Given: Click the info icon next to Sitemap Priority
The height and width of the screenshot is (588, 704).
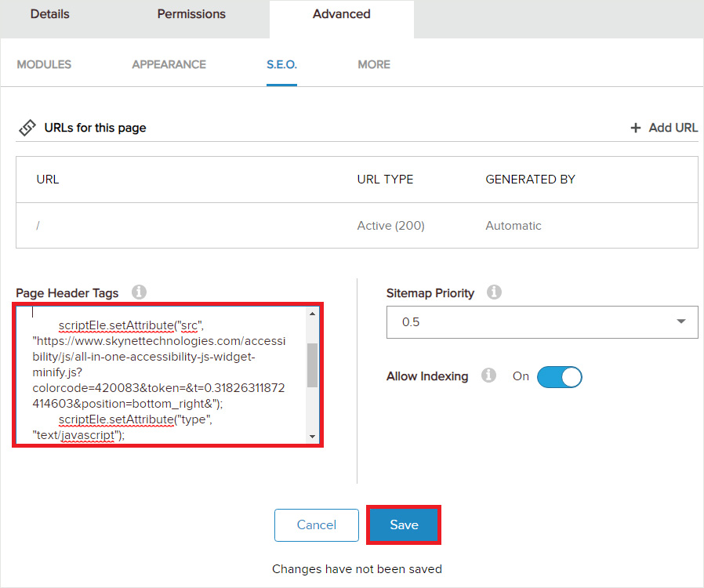Looking at the screenshot, I should point(494,292).
